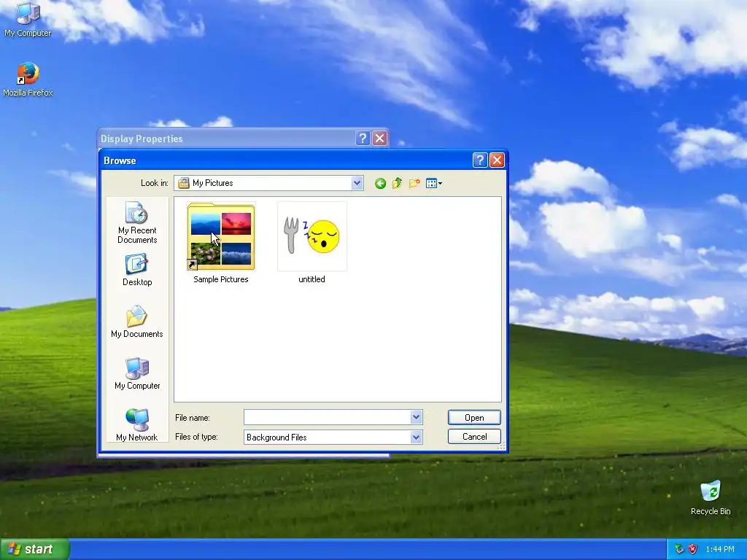Click the File name input field
This screenshot has width=747, height=560.
click(327, 417)
